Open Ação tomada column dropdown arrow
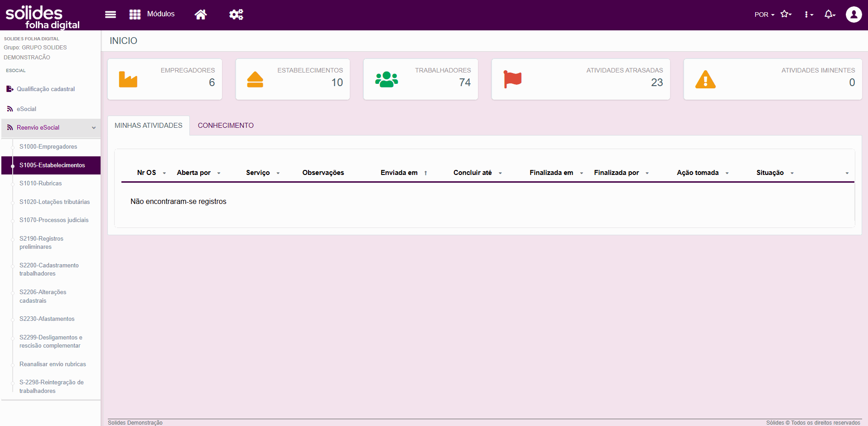 point(727,173)
